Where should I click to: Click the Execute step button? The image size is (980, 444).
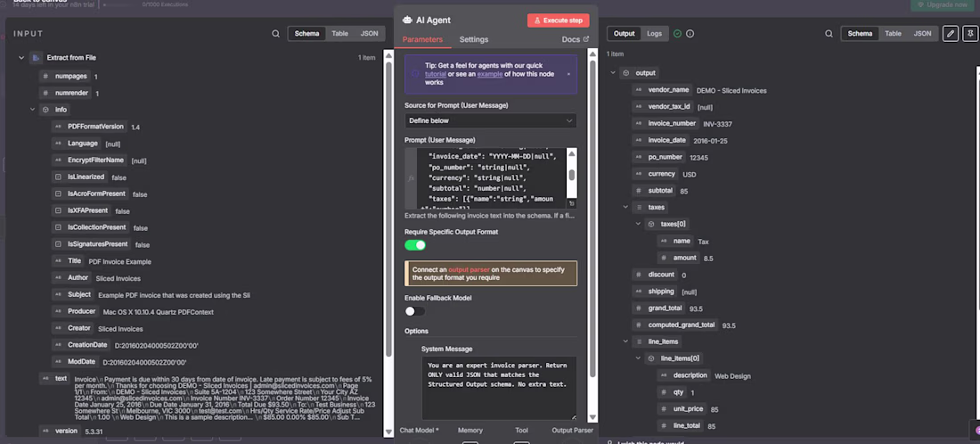(x=558, y=21)
